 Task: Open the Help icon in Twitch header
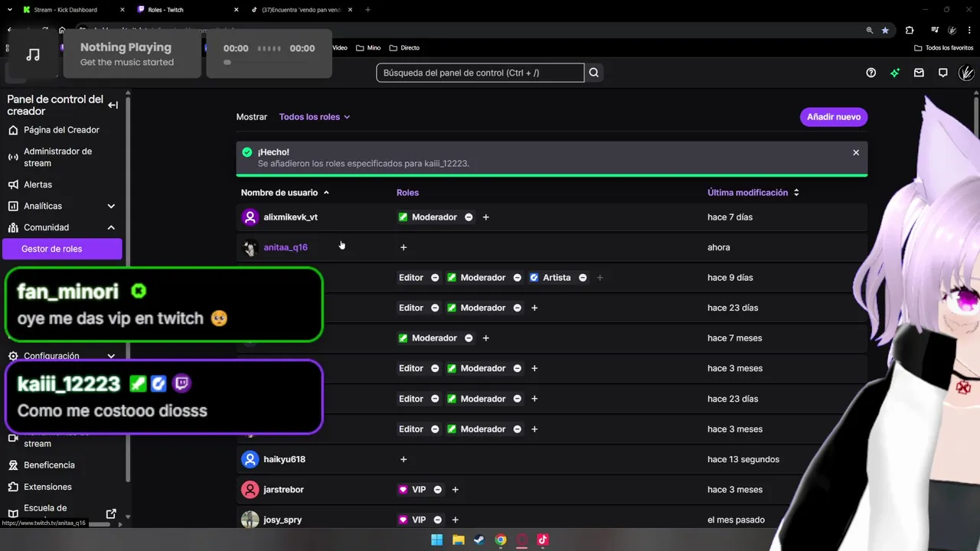871,73
